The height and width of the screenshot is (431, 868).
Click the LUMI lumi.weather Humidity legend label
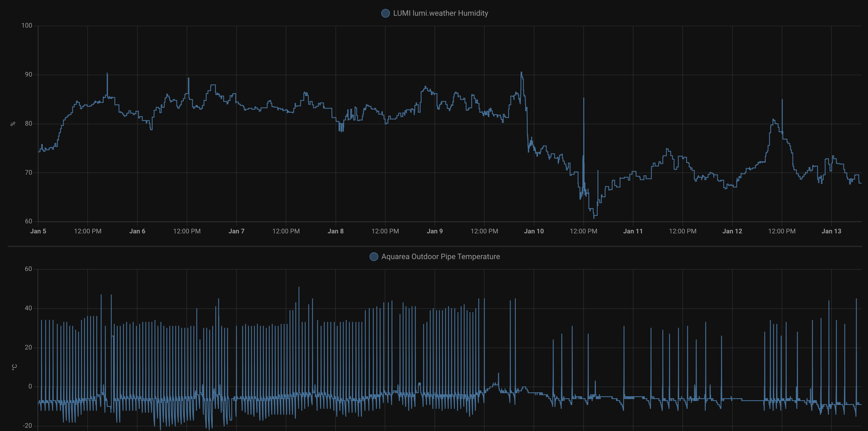coord(440,13)
